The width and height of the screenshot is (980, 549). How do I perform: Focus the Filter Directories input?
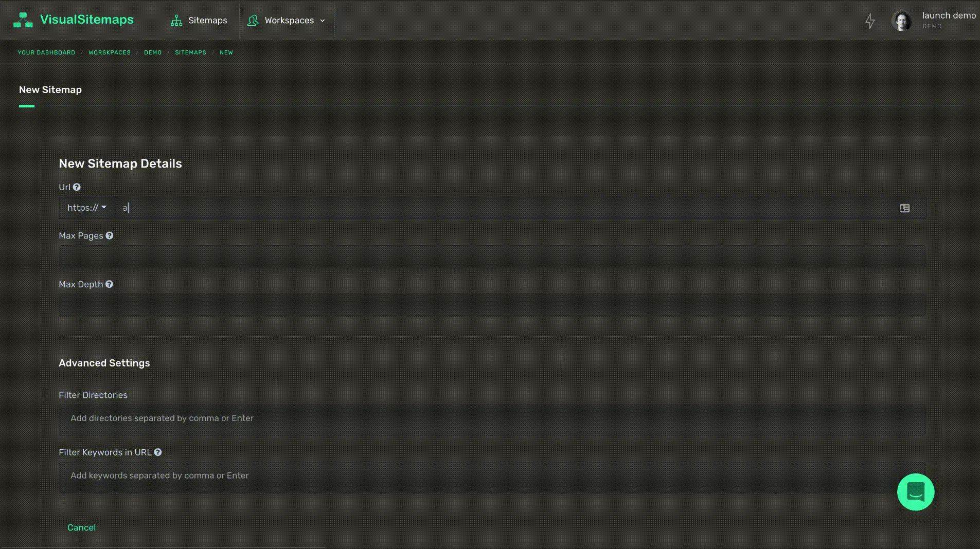(x=492, y=418)
